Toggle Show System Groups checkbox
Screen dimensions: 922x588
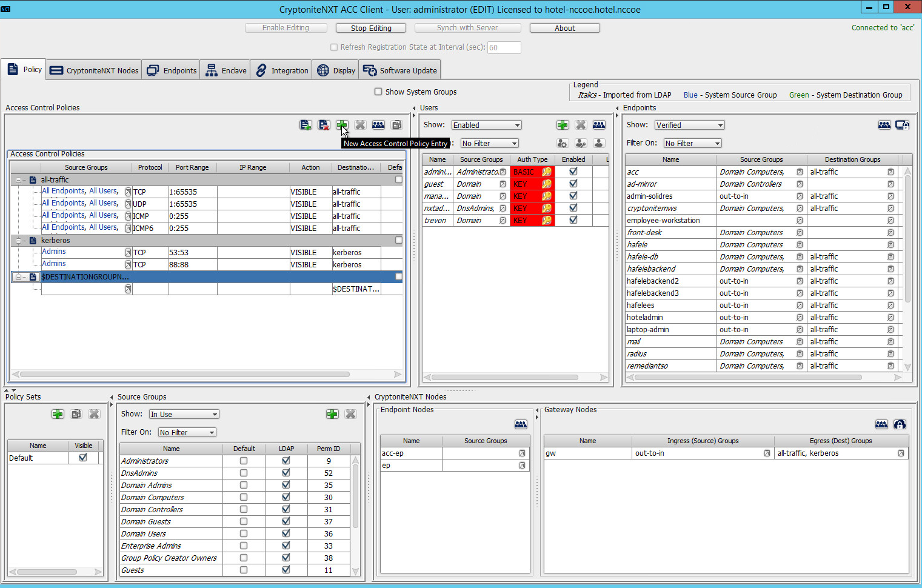(x=378, y=92)
